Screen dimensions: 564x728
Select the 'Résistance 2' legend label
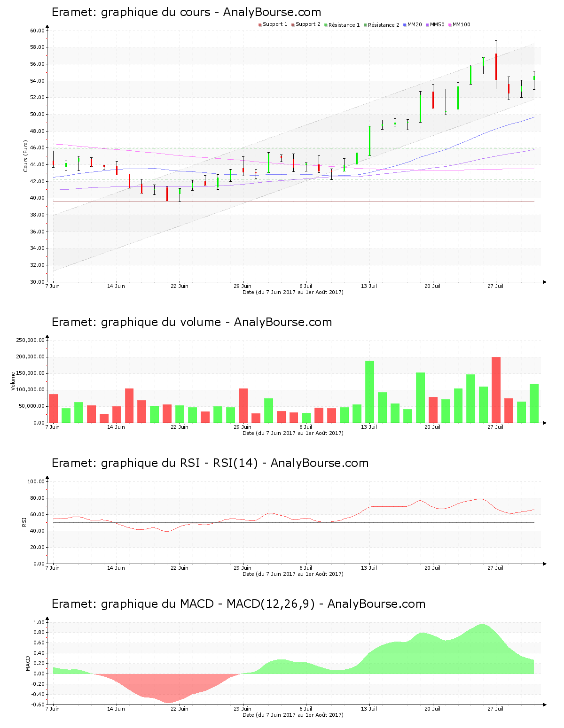(x=384, y=25)
